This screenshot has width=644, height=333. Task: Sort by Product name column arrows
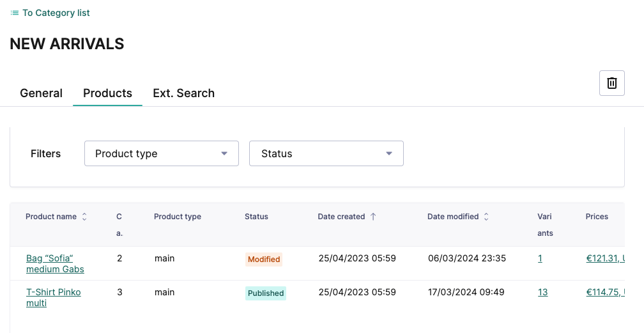pyautogui.click(x=84, y=217)
